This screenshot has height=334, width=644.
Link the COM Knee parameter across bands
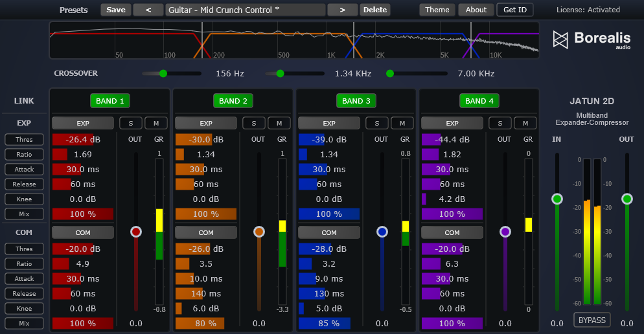tap(24, 309)
